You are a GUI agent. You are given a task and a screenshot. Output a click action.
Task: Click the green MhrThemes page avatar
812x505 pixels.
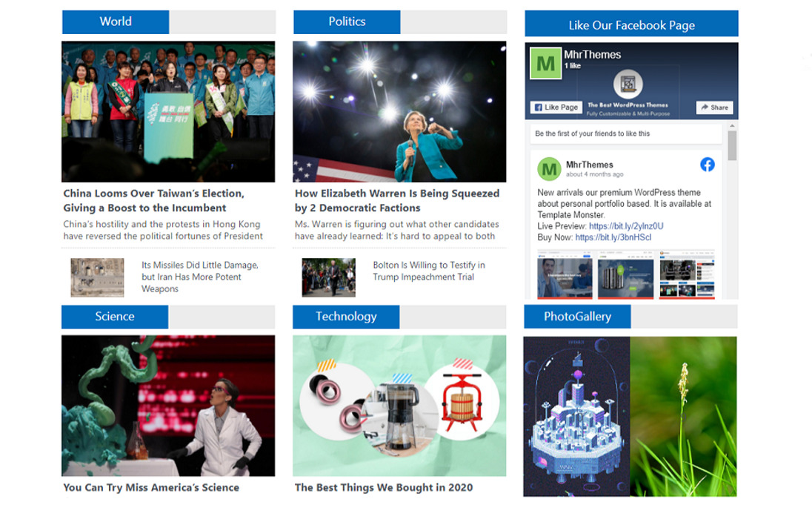(546, 63)
